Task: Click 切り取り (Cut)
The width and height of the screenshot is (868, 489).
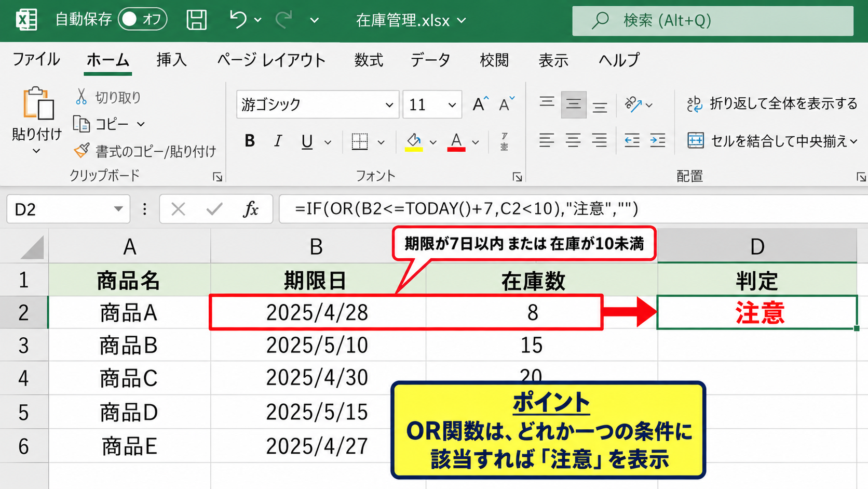Action: click(x=107, y=97)
